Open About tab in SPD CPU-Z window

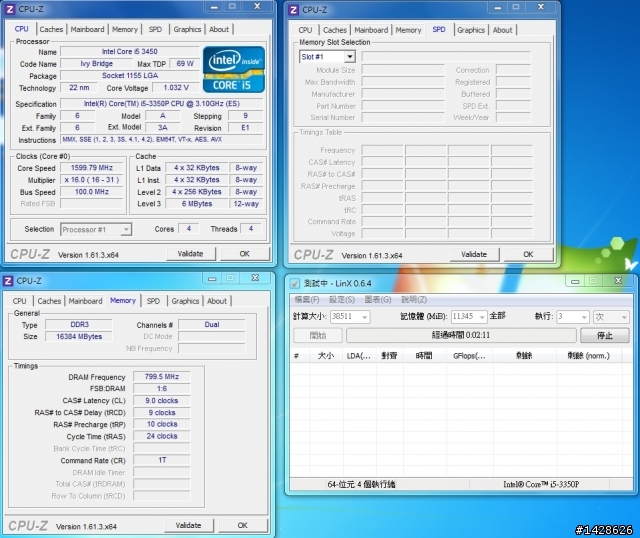coord(502,30)
